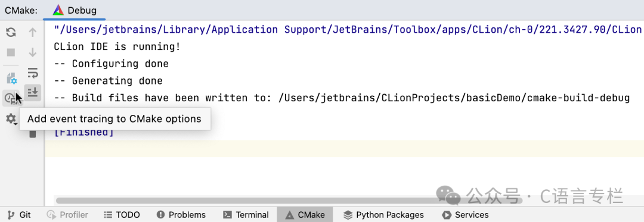The width and height of the screenshot is (644, 222).
Task: Open the Profiler tool window
Action: 67,215
